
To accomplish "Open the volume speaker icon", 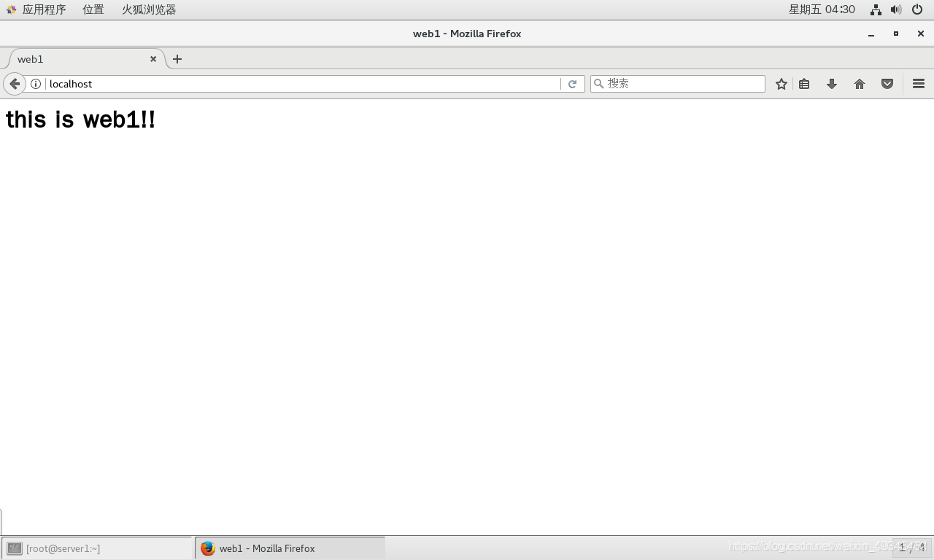I will (896, 9).
